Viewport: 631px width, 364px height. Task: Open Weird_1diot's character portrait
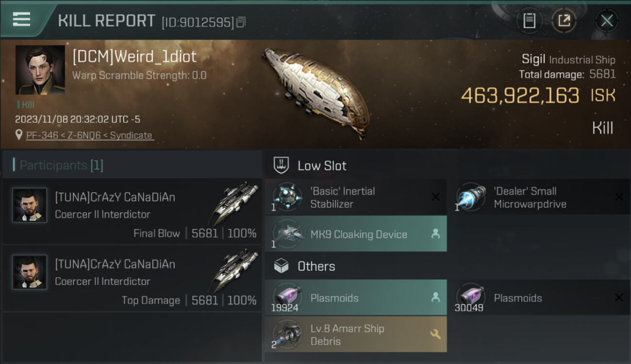(x=40, y=70)
